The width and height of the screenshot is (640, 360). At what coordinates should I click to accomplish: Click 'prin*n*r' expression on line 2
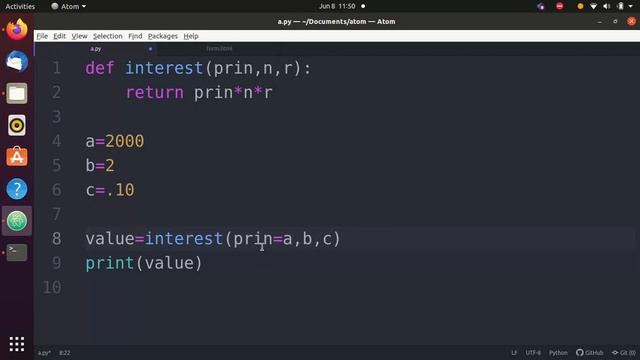coord(233,93)
